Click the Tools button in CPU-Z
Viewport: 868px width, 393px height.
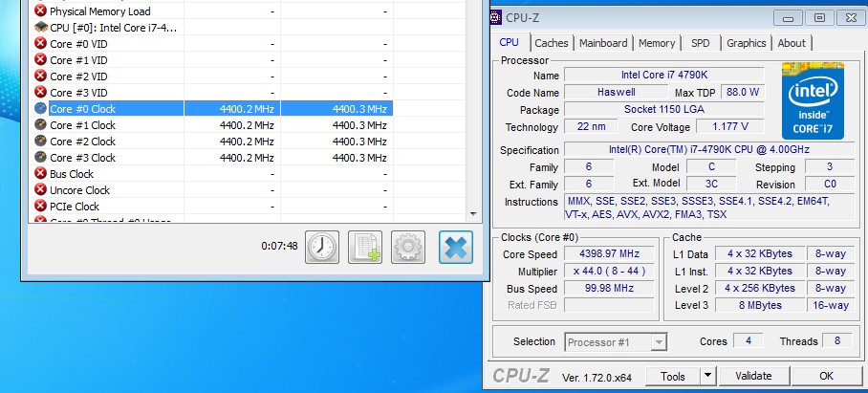point(673,376)
